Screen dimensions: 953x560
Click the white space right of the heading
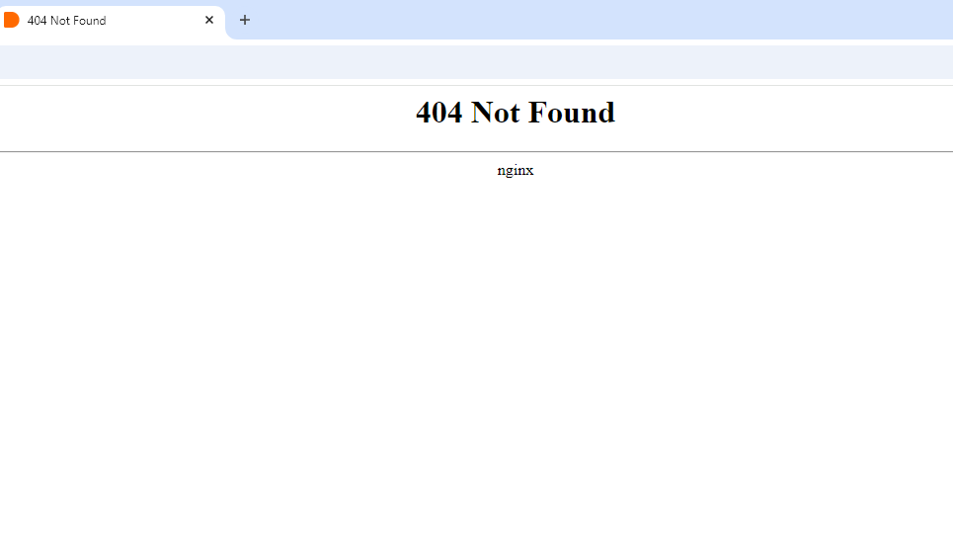coord(785,113)
